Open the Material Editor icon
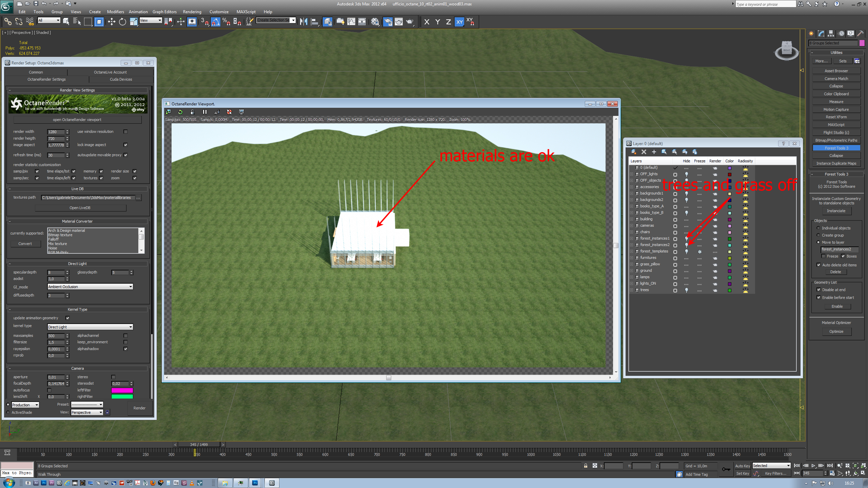 pos(375,22)
